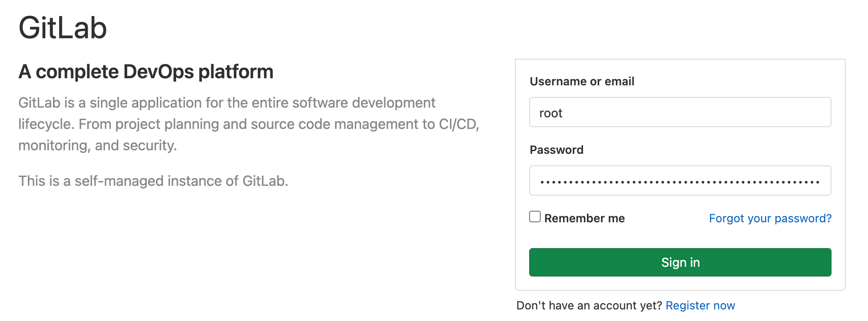Image resolution: width=868 pixels, height=321 pixels.
Task: Open the Forgot your password link
Action: click(770, 218)
